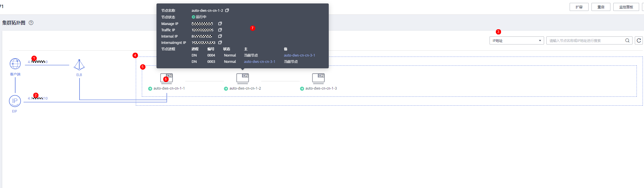Click the client globe icon

pyautogui.click(x=15, y=64)
